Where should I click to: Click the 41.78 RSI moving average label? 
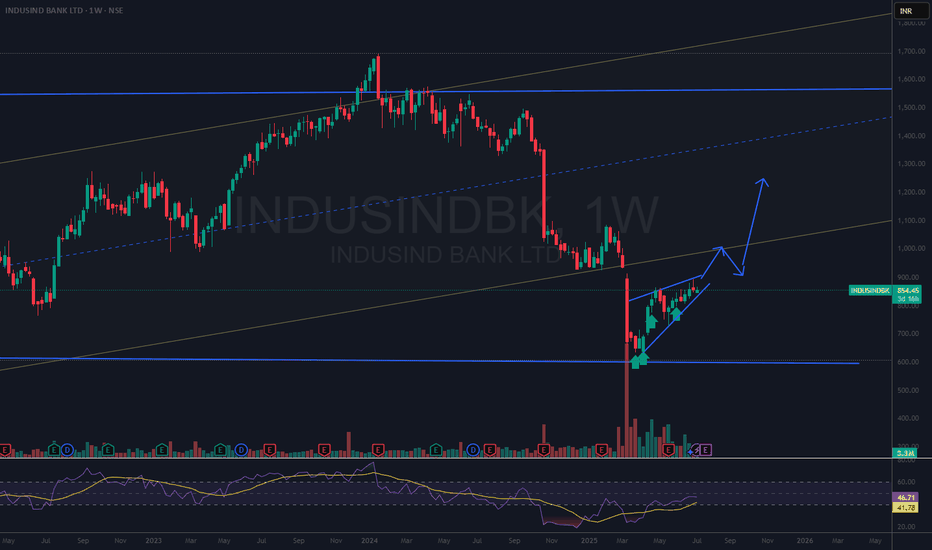click(x=905, y=508)
